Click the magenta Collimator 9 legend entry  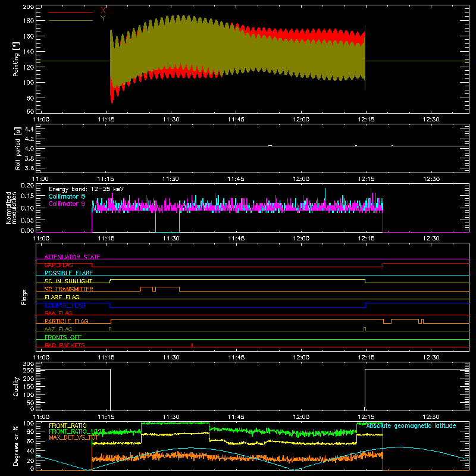click(67, 203)
